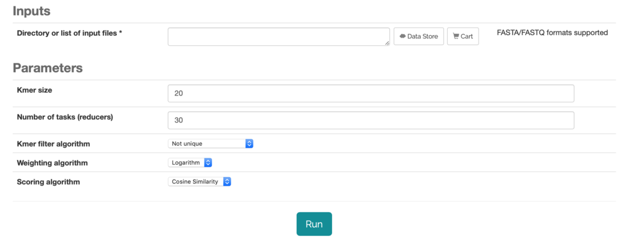The image size is (644, 248).
Task: Click the input files textarea resize handle
Action: coord(387,43)
